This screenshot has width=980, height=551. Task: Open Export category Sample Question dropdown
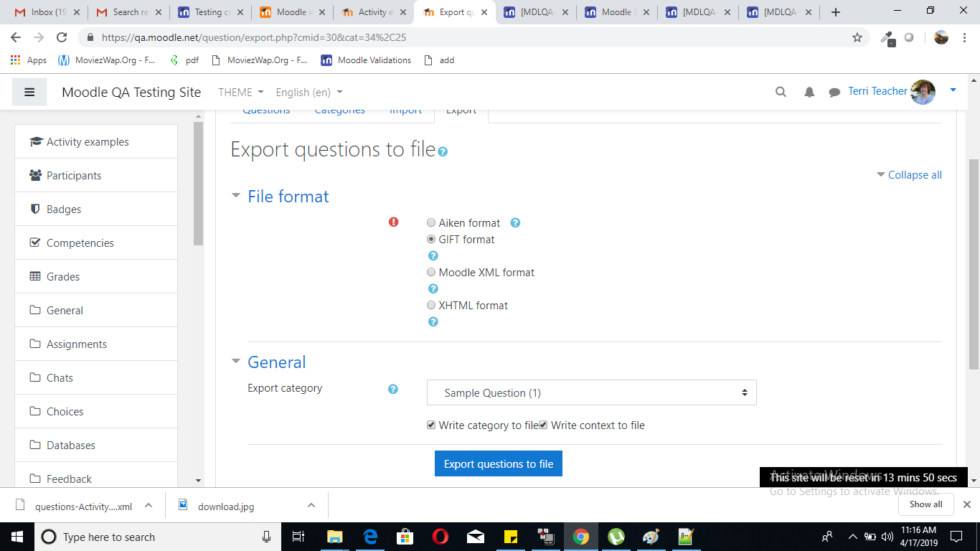pos(591,393)
